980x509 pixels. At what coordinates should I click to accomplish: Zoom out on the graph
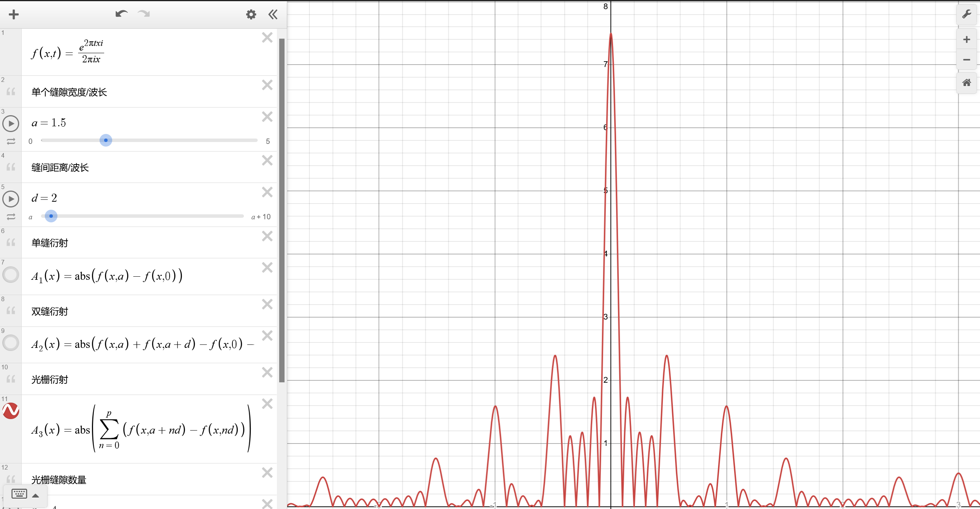pos(966,60)
